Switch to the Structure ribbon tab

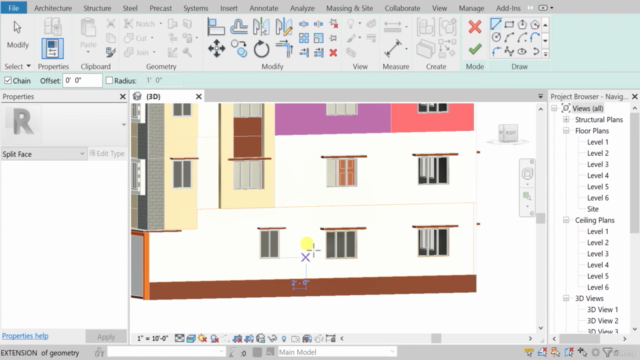97,8
